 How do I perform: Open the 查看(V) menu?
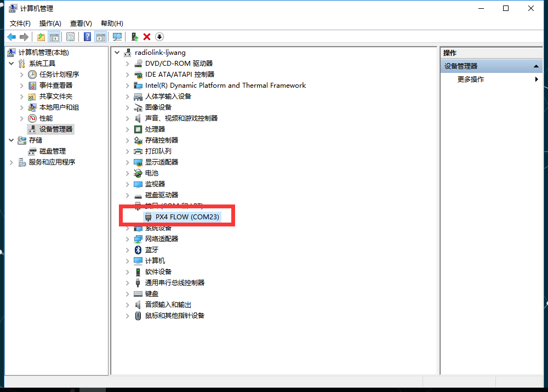81,23
